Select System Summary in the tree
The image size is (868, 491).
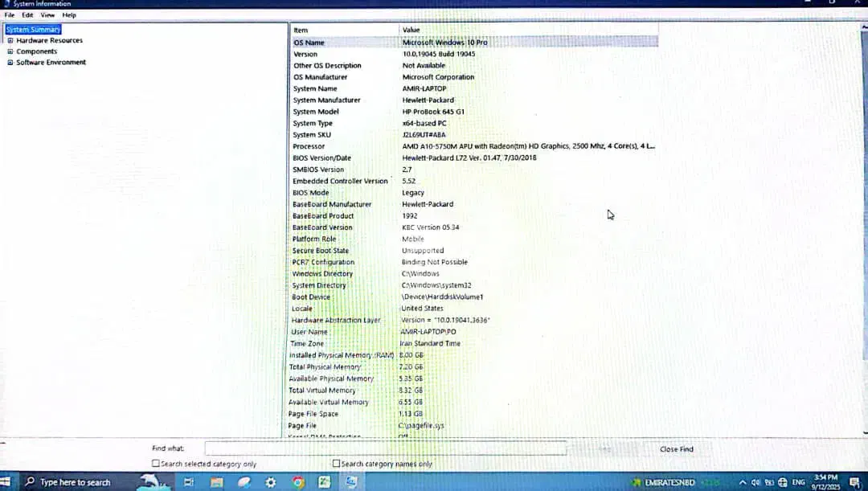(34, 30)
